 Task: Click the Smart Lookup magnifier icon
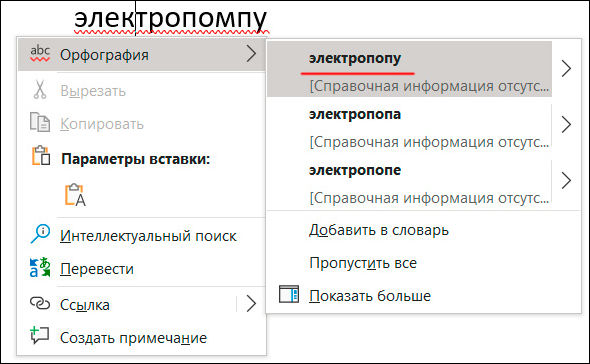[x=40, y=234]
